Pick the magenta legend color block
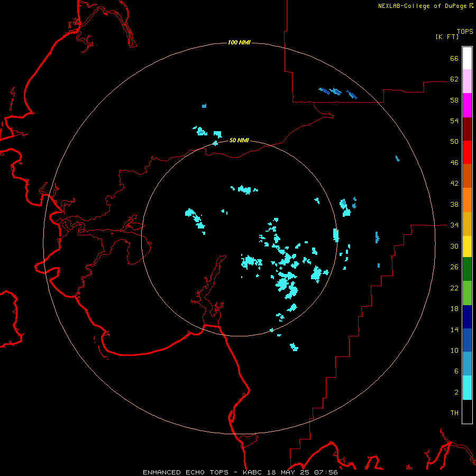 point(467,105)
